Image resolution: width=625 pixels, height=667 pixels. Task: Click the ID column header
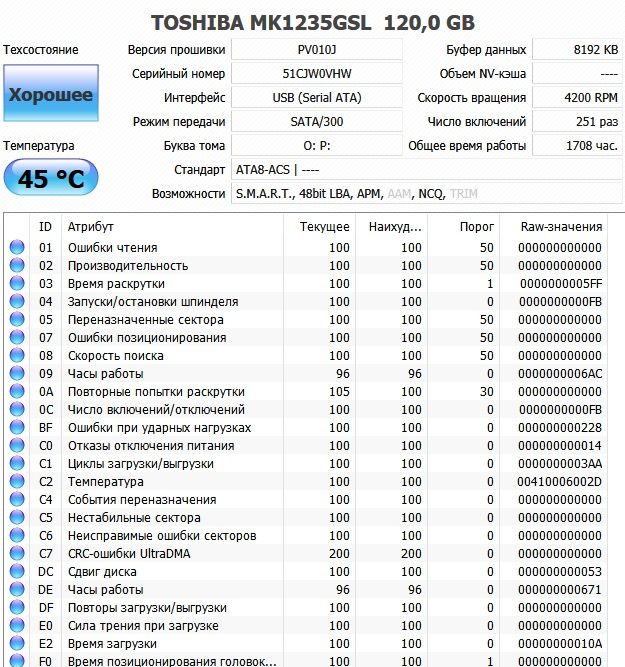(x=45, y=227)
